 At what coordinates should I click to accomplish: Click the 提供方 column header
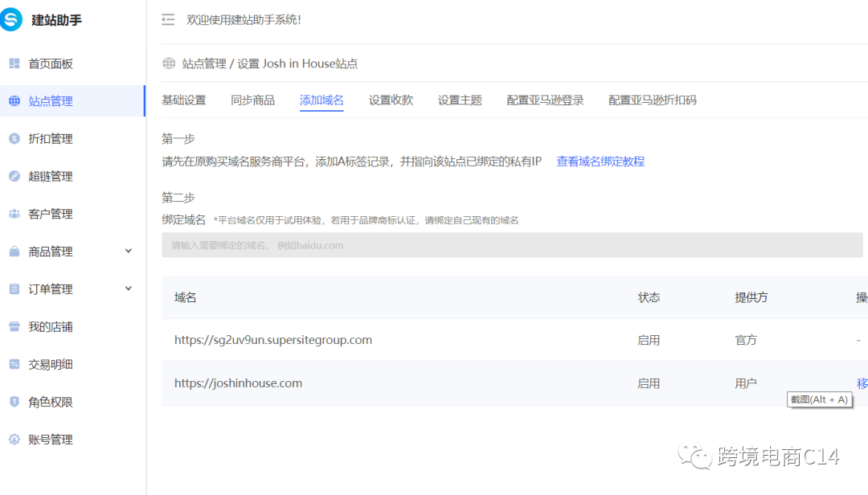(751, 298)
